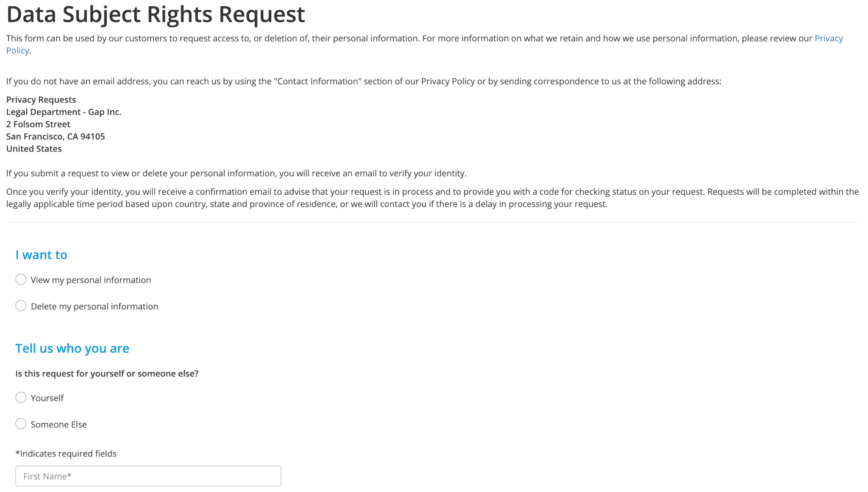Click the "View my personal information" label text
This screenshot has height=492, width=868.
click(x=91, y=279)
